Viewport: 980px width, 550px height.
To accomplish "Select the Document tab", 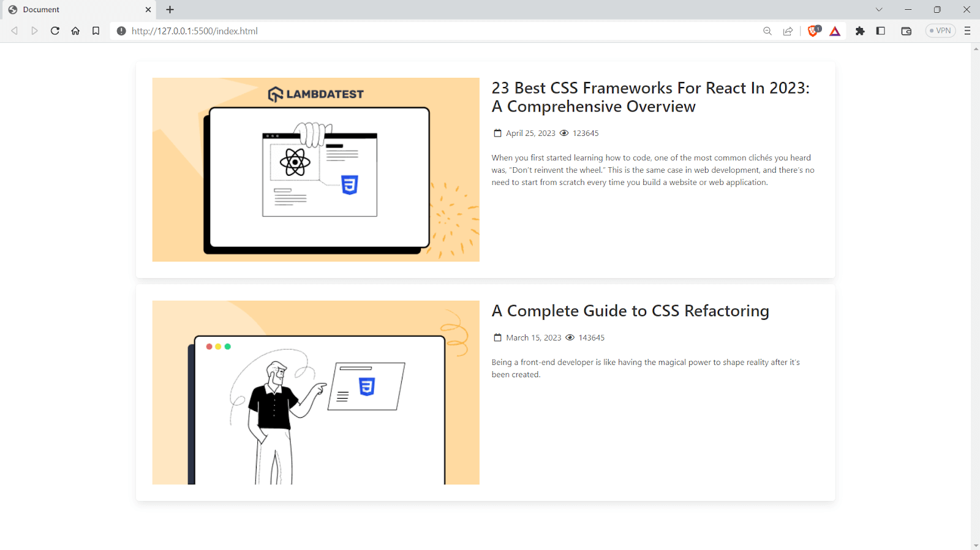I will (78, 10).
